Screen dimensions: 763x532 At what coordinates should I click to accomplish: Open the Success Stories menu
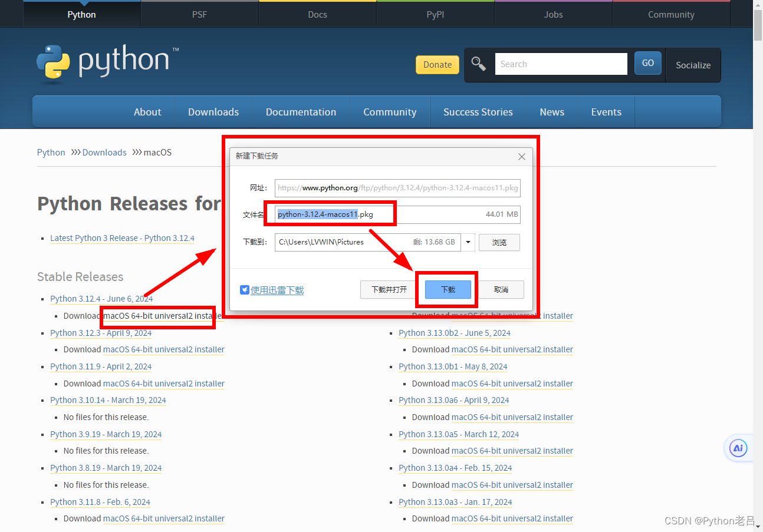[x=478, y=112]
